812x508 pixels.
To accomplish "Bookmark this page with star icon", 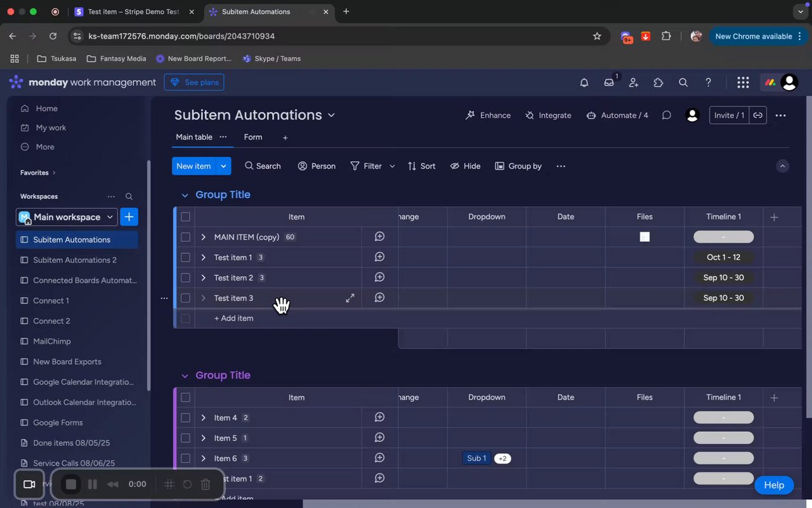I will 597,36.
